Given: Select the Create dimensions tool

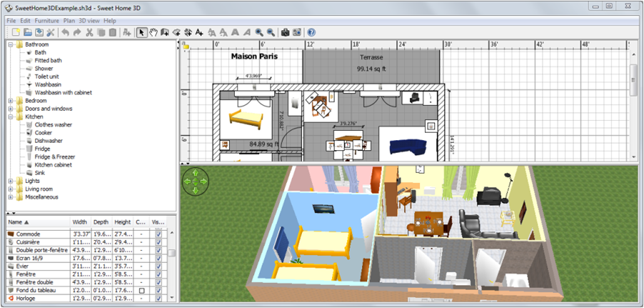Looking at the screenshot, I should coord(188,32).
